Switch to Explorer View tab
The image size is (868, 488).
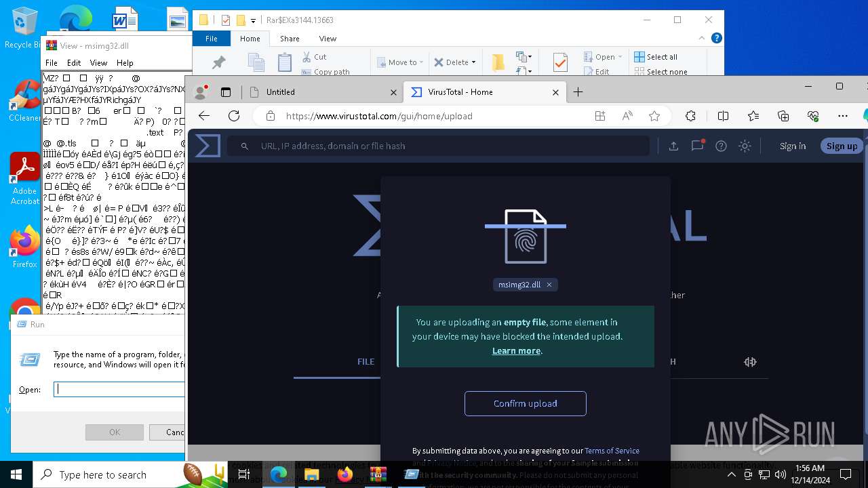point(328,39)
